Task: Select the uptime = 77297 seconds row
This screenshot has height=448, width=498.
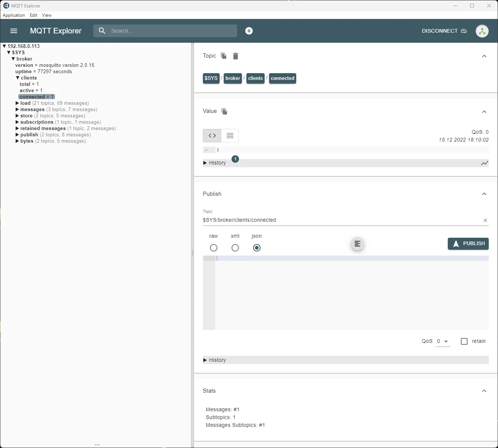Action: (43, 71)
